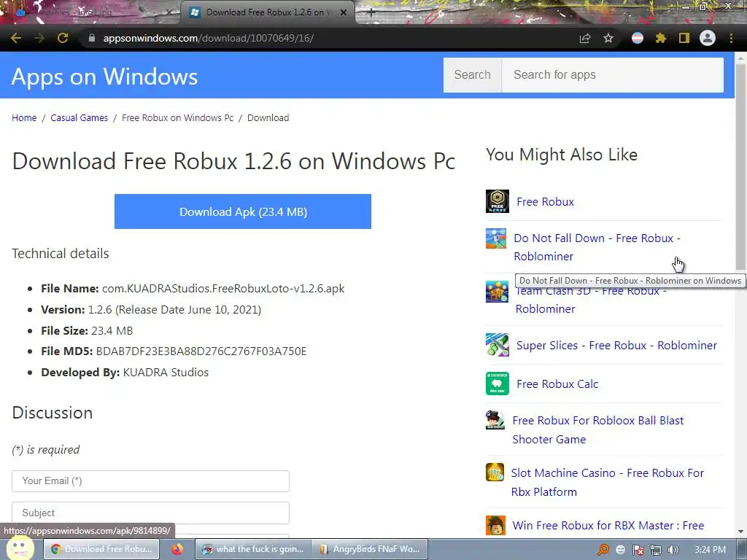Launch Firefox from the taskbar
This screenshot has height=560, width=747.
tap(177, 549)
